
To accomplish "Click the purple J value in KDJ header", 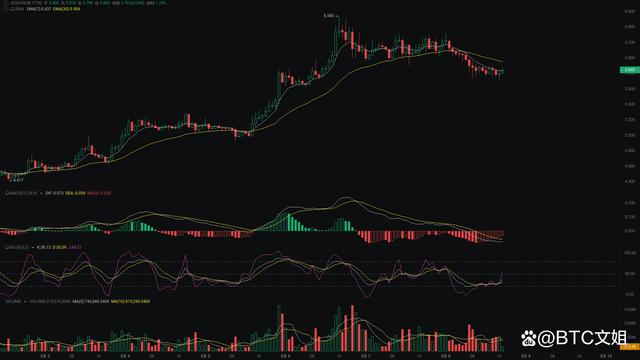I will pos(75,247).
